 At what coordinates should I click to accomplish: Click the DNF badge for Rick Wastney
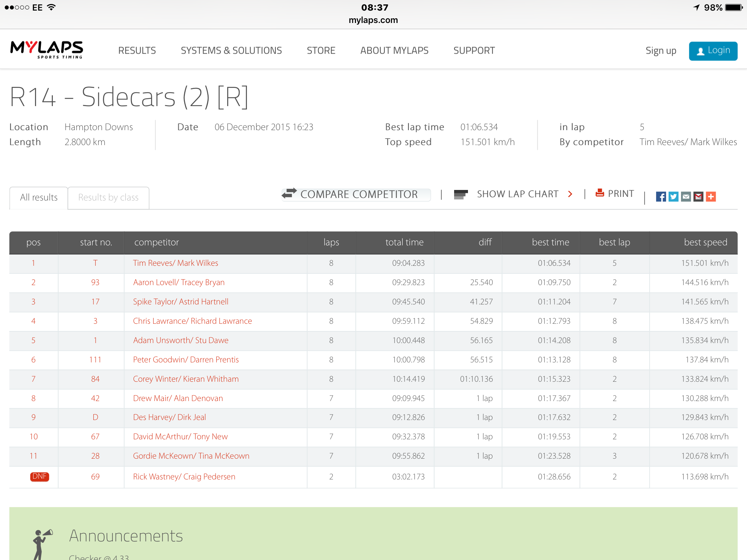tap(39, 477)
